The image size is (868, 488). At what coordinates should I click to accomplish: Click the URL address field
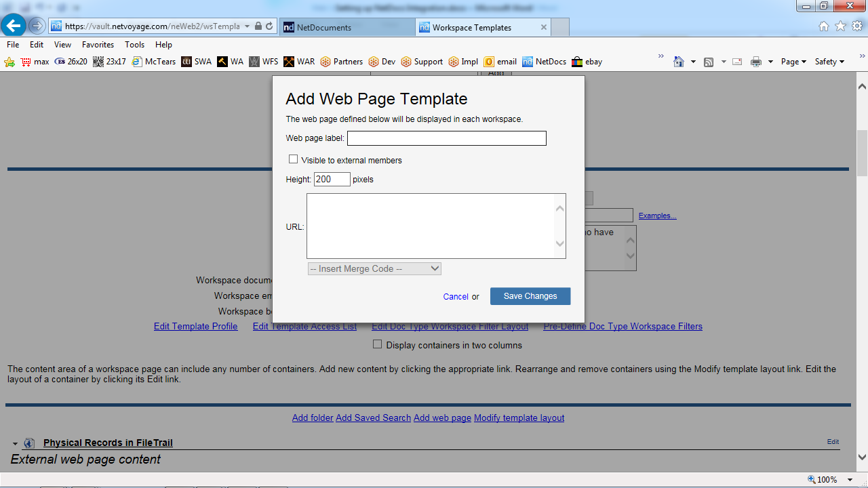pos(152,26)
